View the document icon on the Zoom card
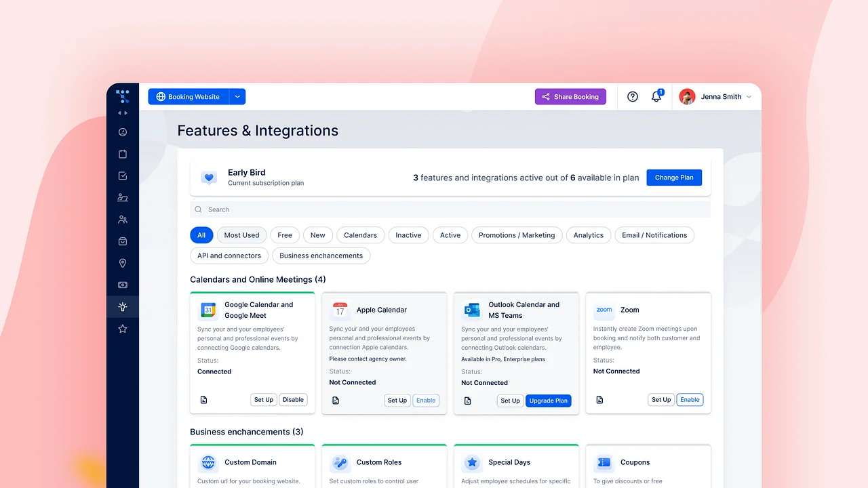This screenshot has width=868, height=488. tap(599, 399)
